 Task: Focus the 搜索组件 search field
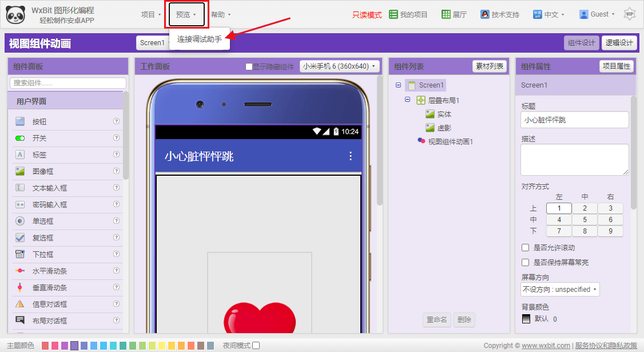(67, 83)
